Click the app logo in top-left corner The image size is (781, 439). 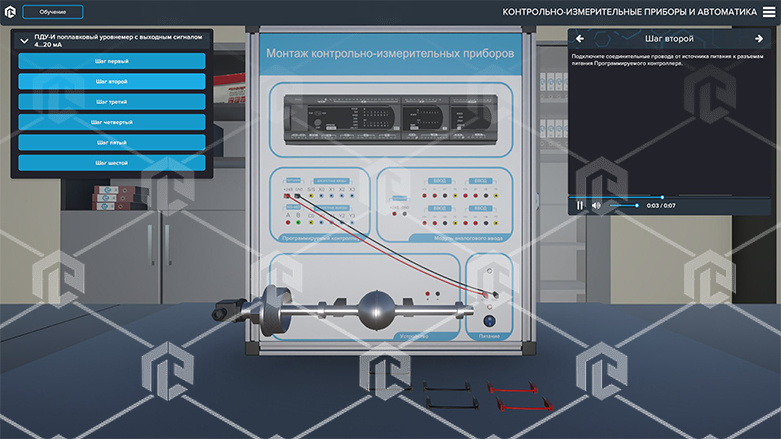pyautogui.click(x=10, y=12)
